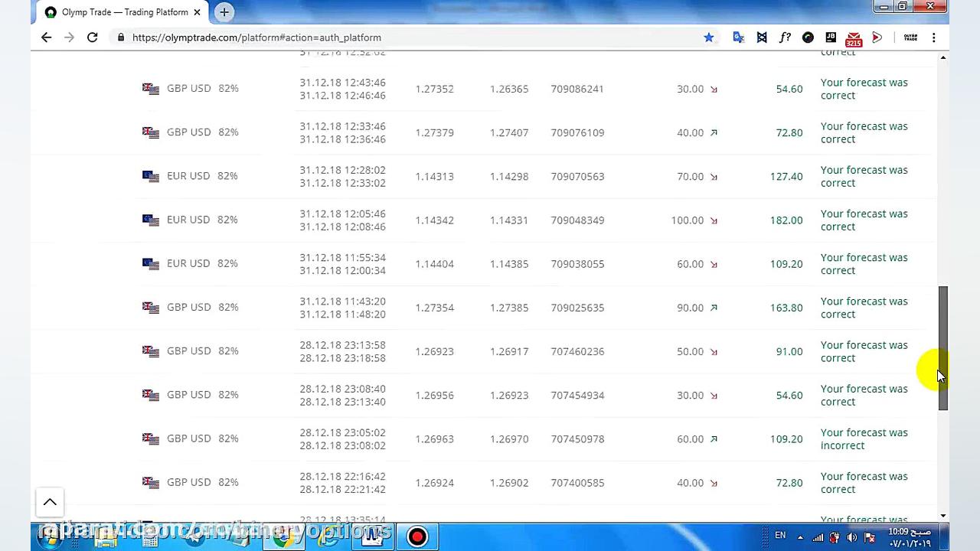Image resolution: width=980 pixels, height=551 pixels.
Task: Select trade ID 707460236
Action: click(577, 351)
